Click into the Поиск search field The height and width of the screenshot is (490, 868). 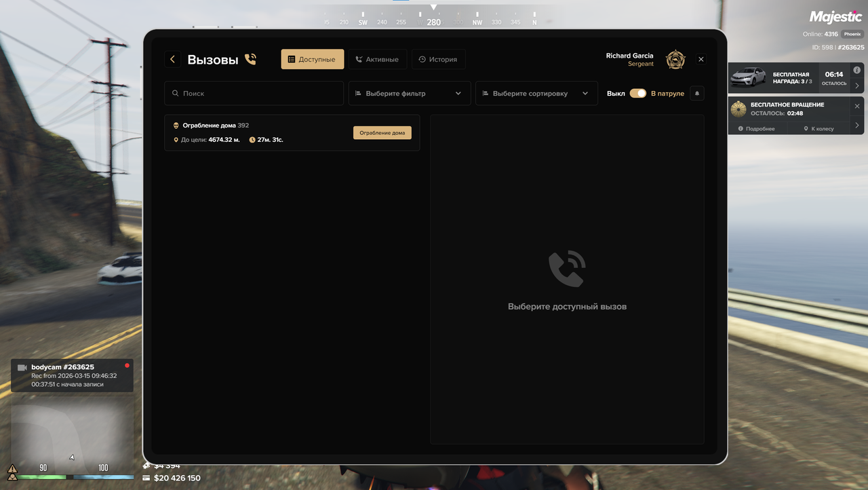tap(254, 94)
